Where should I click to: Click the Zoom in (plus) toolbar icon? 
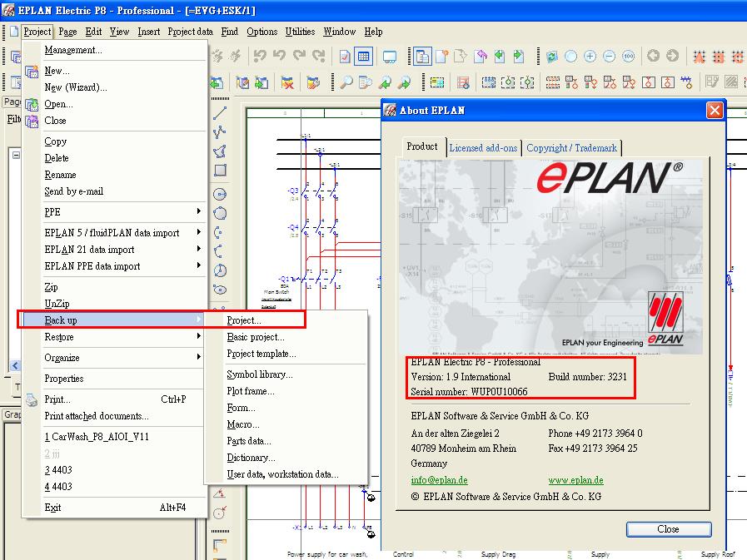tap(590, 57)
